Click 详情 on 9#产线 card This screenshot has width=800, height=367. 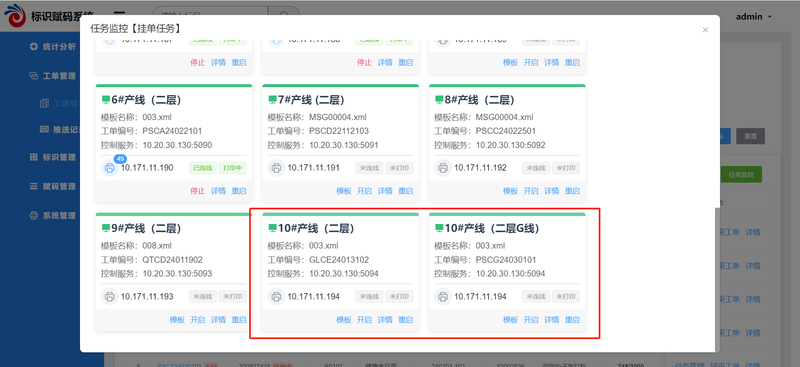(218, 320)
